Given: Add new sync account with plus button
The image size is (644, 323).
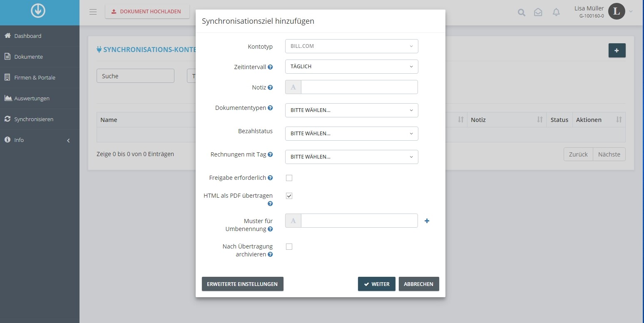Looking at the screenshot, I should 617,50.
